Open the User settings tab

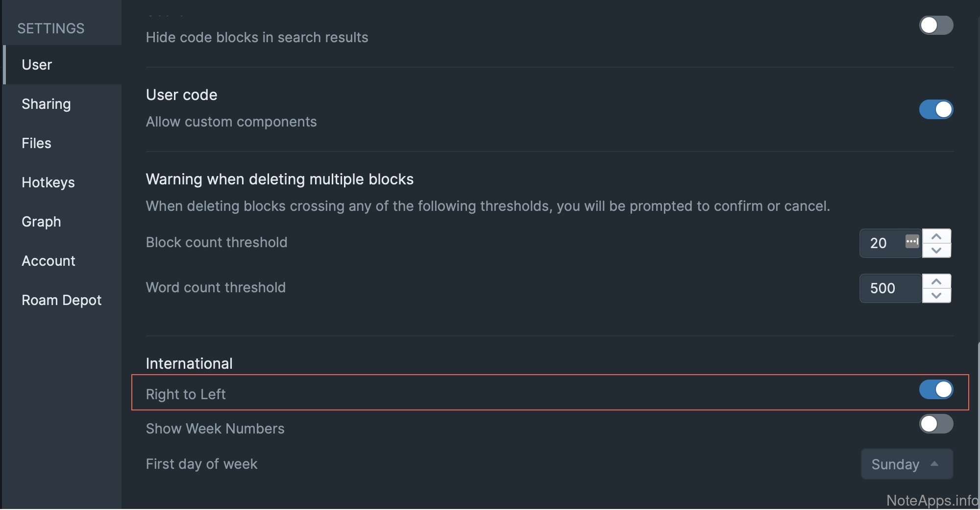tap(37, 65)
